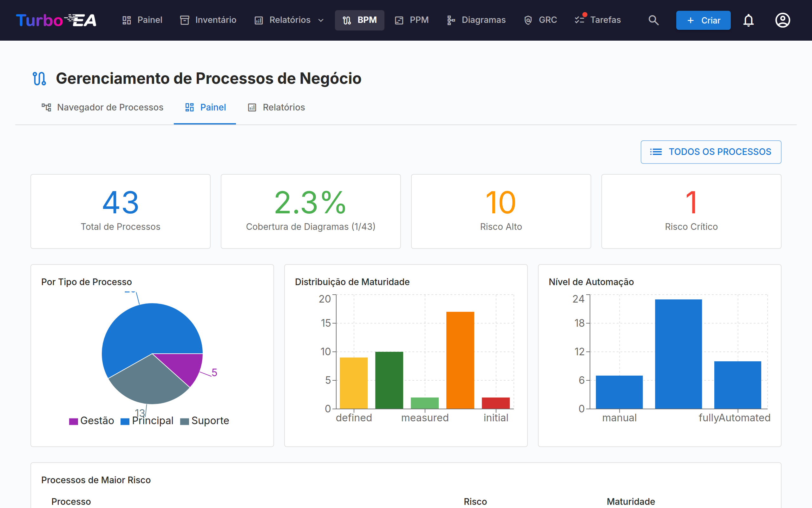Click the Diagramas tree icon
Image resolution: width=812 pixels, height=508 pixels.
click(451, 21)
